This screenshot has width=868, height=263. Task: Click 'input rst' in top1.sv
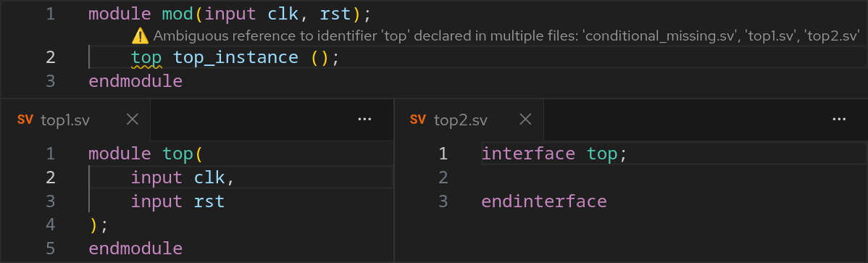pyautogui.click(x=178, y=201)
